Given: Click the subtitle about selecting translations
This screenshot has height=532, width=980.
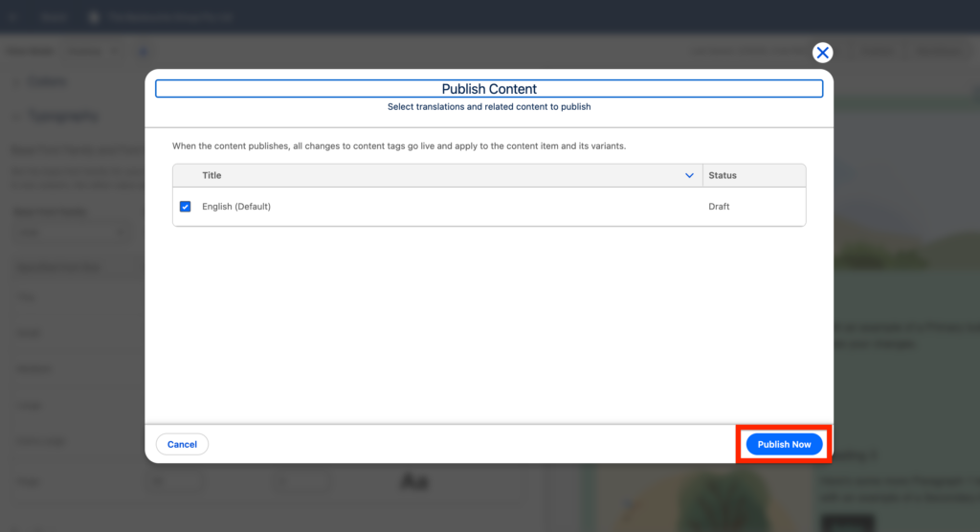Looking at the screenshot, I should click(x=489, y=107).
